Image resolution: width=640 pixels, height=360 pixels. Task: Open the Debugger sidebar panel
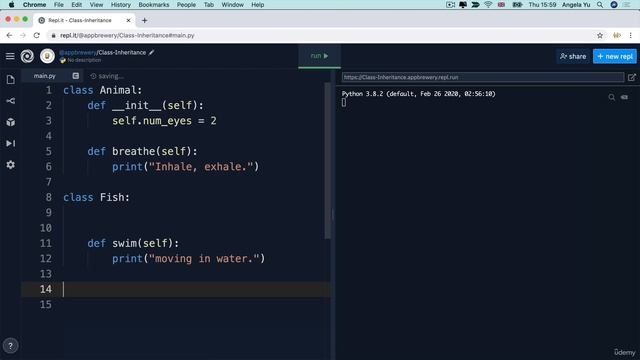(x=11, y=143)
